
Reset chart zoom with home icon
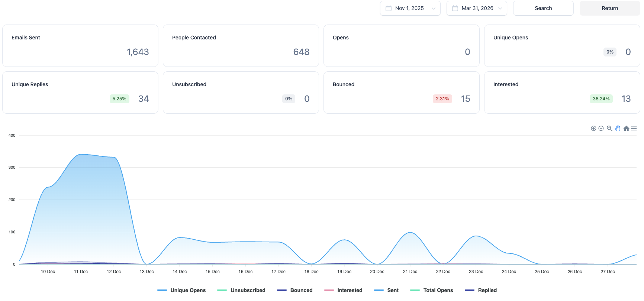click(x=626, y=129)
